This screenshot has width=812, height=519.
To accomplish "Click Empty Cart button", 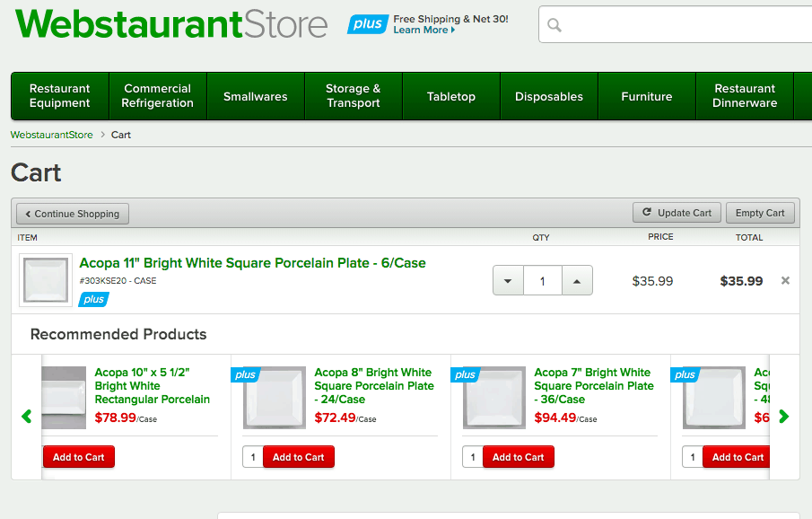I will [760, 213].
